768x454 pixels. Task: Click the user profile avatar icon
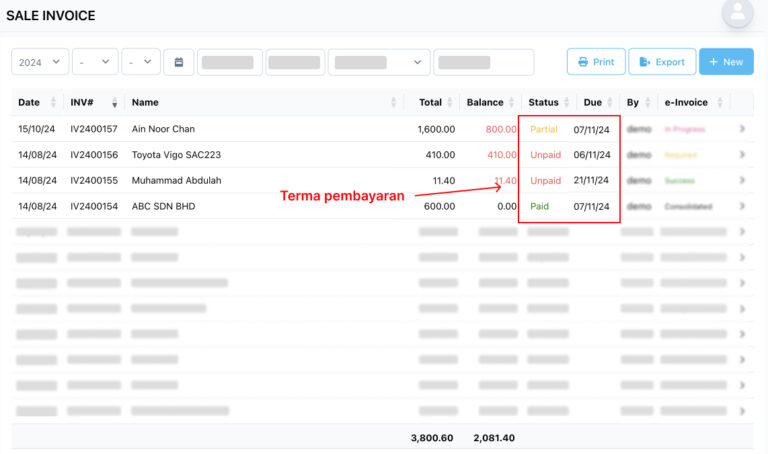[738, 12]
